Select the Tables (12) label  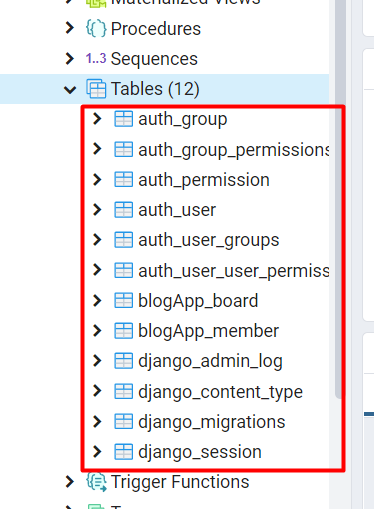pos(155,89)
